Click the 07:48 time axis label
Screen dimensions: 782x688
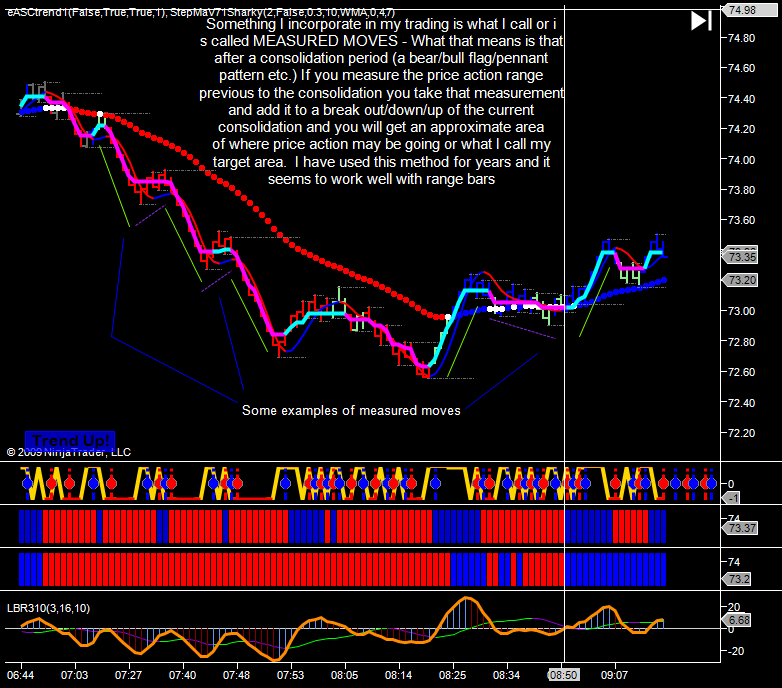pyautogui.click(x=236, y=675)
